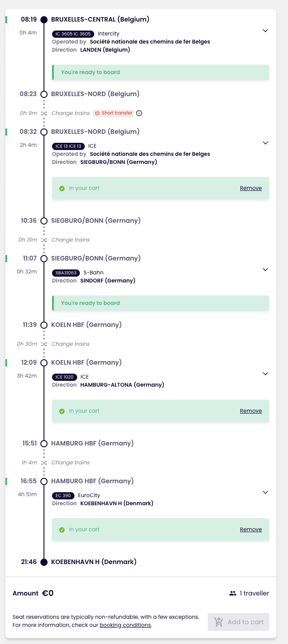
Task: Click the green check icon for EC 390
Action: coord(62,530)
